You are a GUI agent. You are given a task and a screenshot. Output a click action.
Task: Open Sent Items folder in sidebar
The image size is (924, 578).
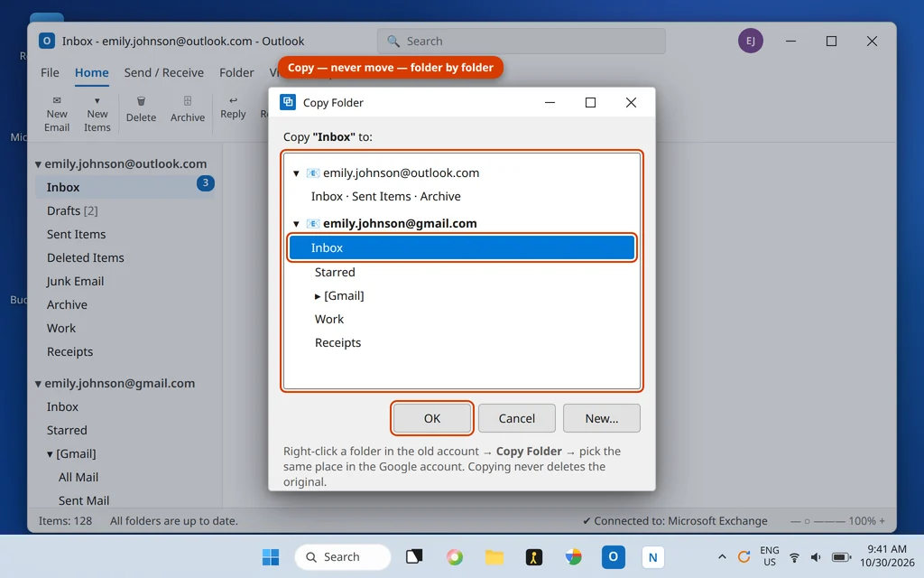[76, 234]
